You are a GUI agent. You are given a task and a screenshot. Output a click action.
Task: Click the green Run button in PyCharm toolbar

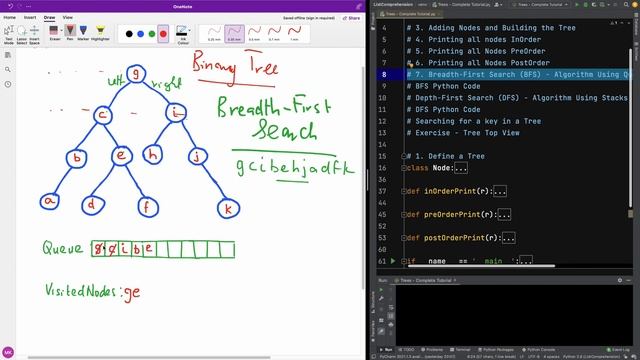pos(577,4)
